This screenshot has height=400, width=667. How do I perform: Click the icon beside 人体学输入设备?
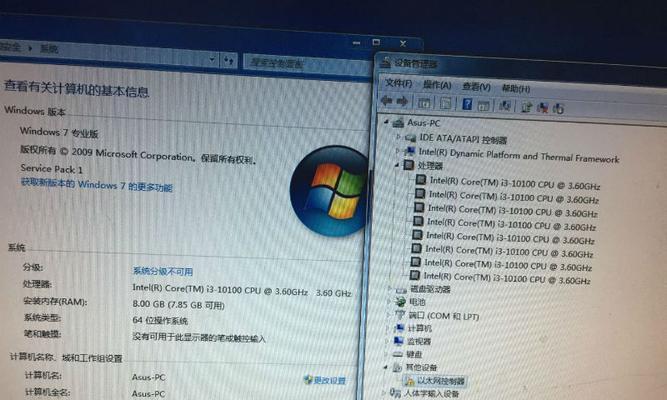tap(395, 393)
